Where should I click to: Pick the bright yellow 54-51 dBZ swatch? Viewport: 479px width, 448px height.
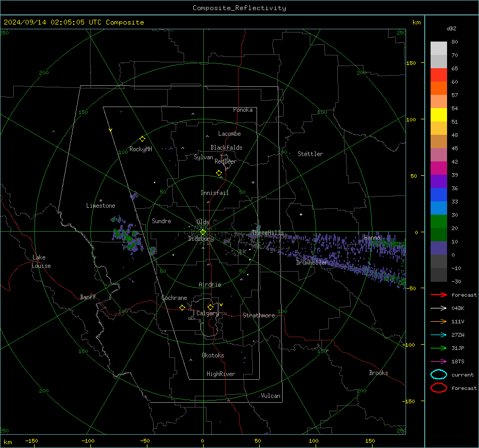point(439,115)
